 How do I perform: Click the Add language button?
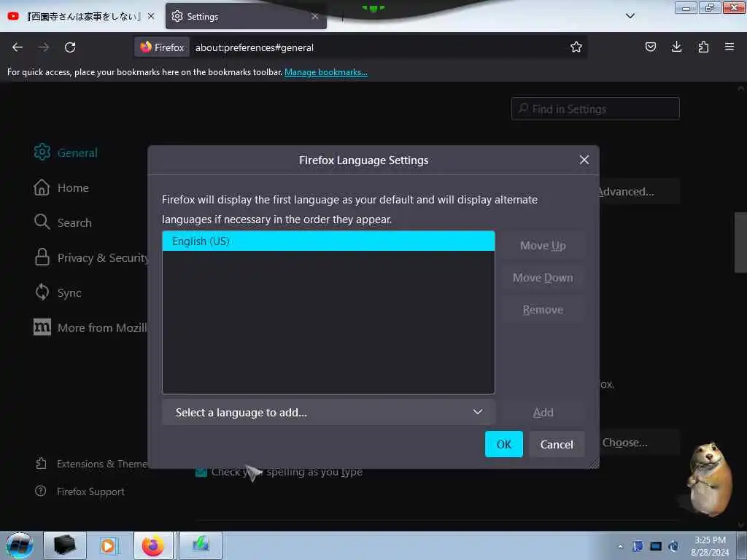click(x=543, y=413)
